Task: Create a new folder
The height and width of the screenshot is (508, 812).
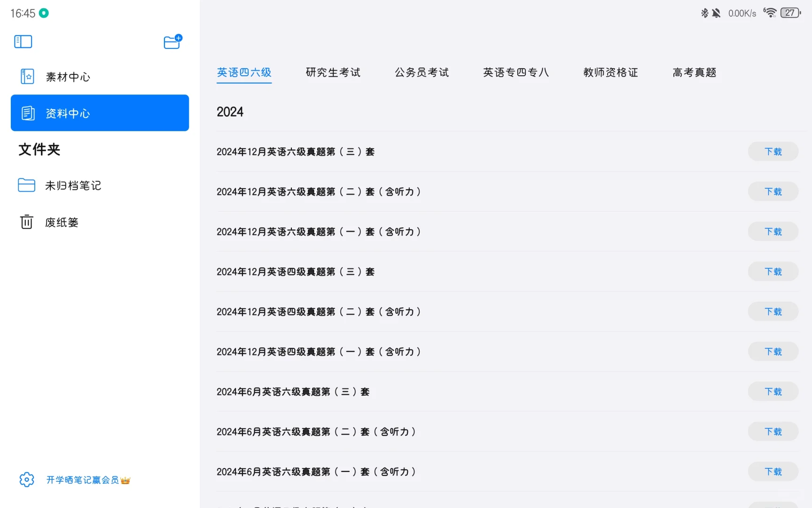Action: pyautogui.click(x=172, y=41)
